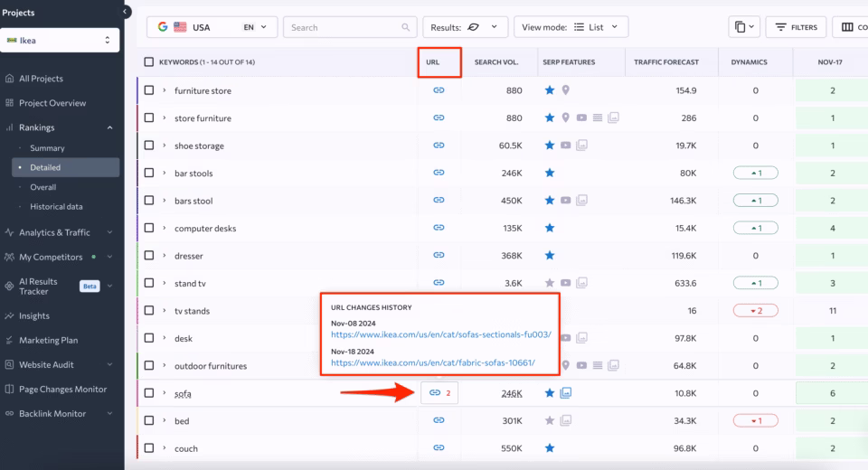Open Project Overview in sidebar

pyautogui.click(x=52, y=103)
